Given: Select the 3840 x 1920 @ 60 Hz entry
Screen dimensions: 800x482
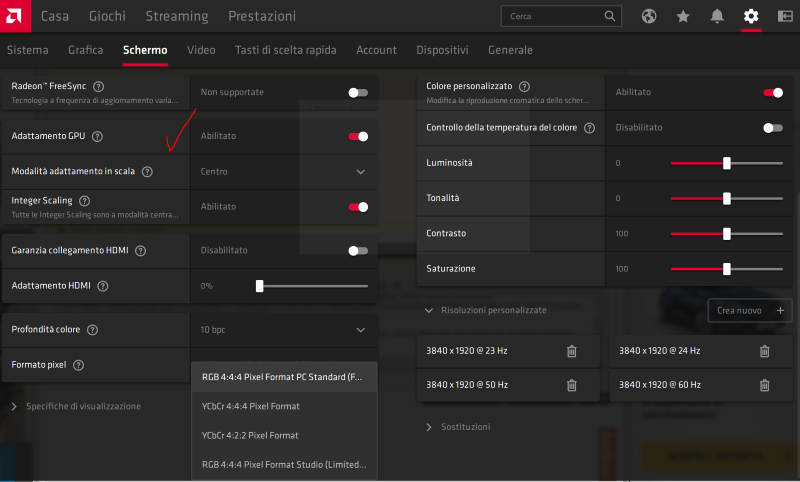Looking at the screenshot, I should pos(701,385).
